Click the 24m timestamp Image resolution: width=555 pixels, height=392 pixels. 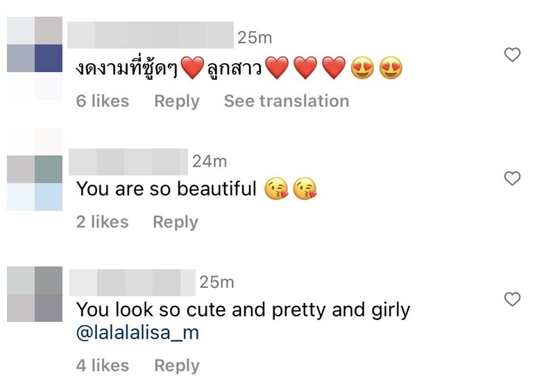[210, 162]
